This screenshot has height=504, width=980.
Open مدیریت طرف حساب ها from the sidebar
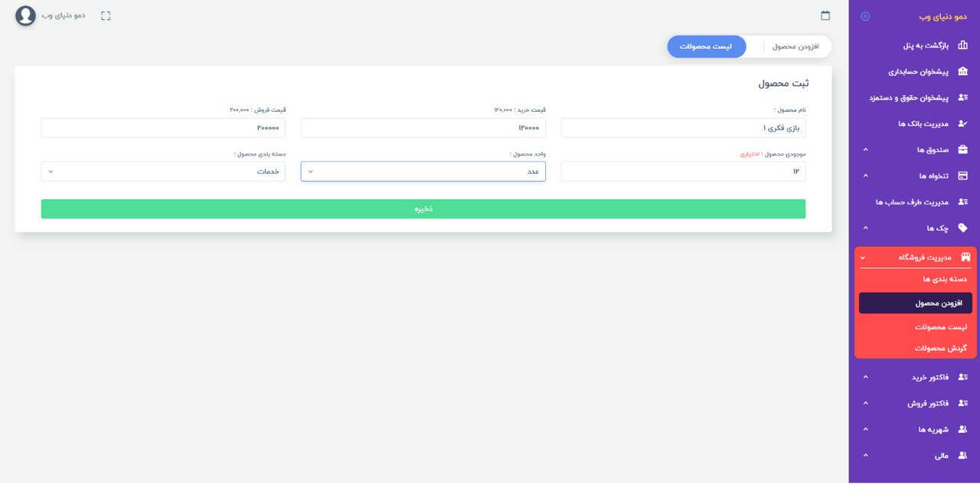[911, 202]
